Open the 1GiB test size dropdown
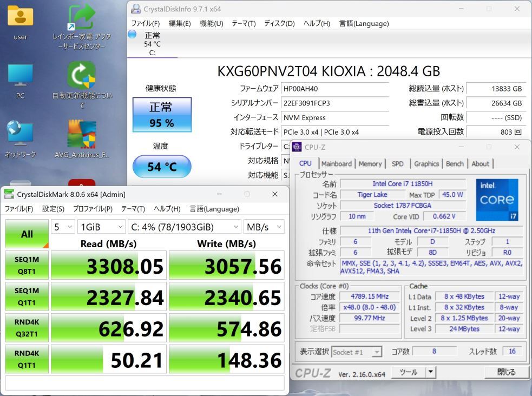Screen dimensions: 532x396 [x=101, y=227]
